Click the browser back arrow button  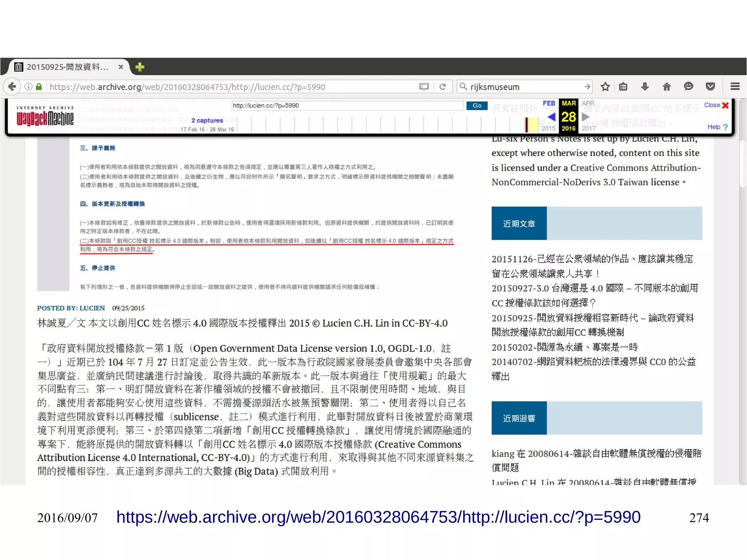pyautogui.click(x=12, y=87)
